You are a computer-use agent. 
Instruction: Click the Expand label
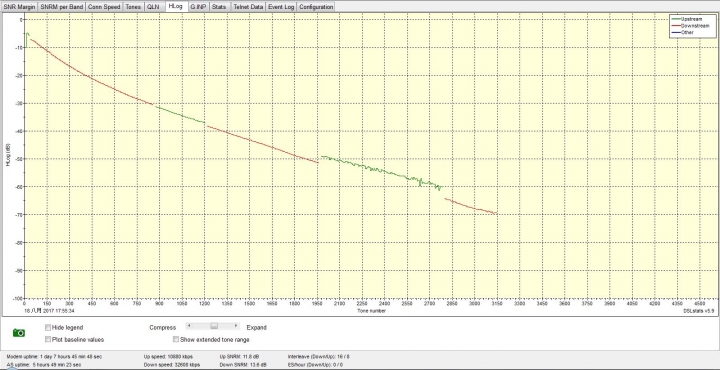(x=256, y=328)
